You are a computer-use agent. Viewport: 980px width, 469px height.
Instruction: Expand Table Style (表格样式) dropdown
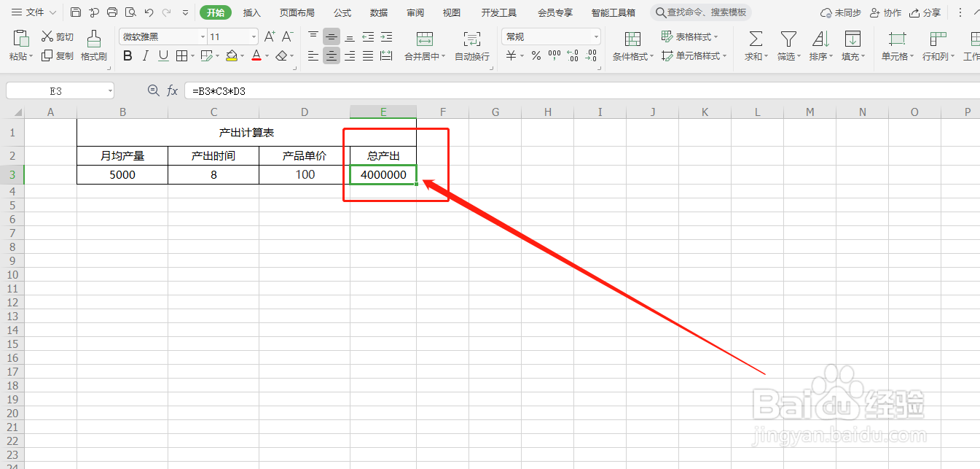(x=716, y=37)
